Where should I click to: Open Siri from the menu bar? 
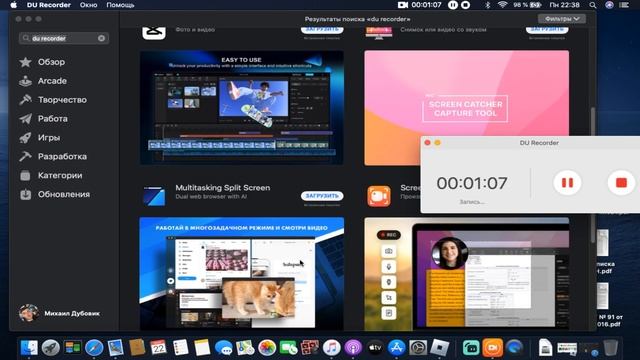pos(609,5)
